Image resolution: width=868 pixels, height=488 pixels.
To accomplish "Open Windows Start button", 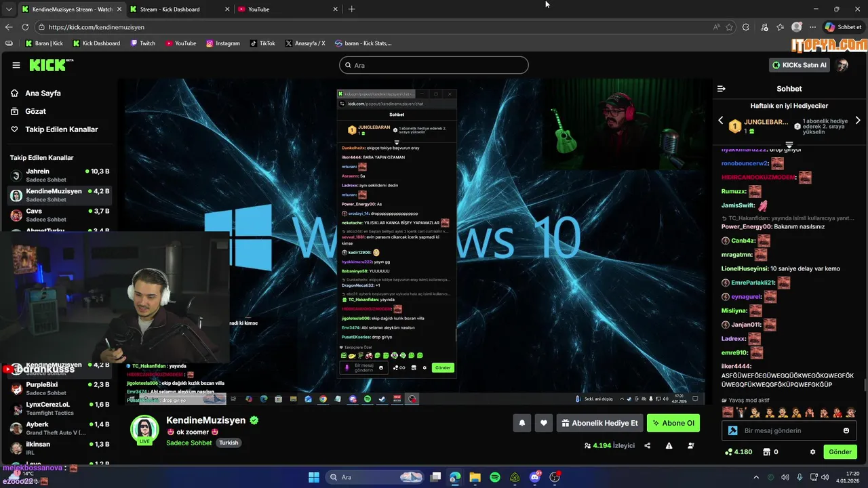I will (x=314, y=477).
